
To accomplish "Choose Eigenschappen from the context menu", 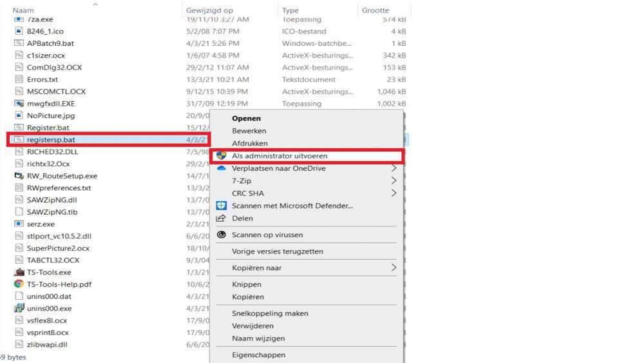I will click(258, 355).
